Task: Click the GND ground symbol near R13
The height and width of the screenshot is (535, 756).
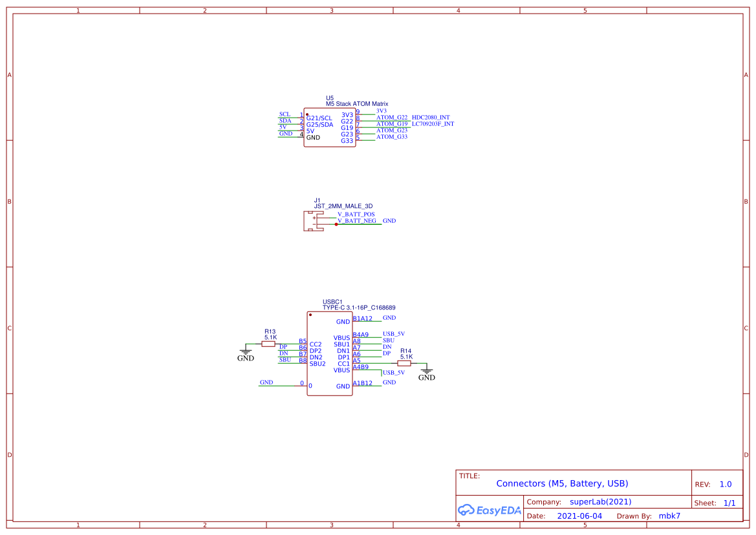Action: click(x=246, y=352)
